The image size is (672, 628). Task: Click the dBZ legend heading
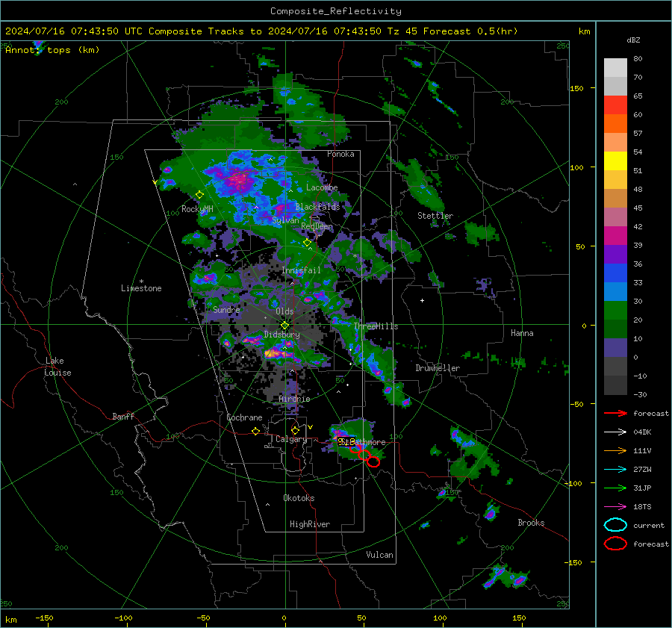633,40
